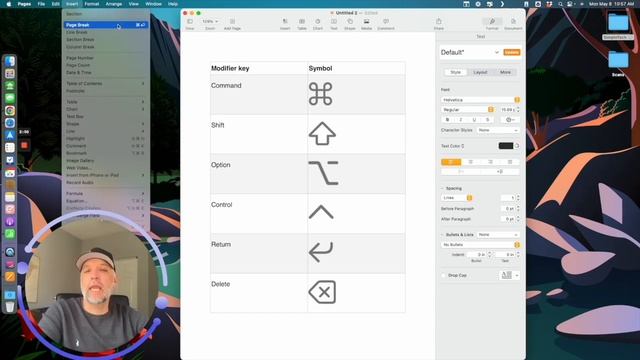Click the Symbol header cell

pyautogui.click(x=356, y=68)
